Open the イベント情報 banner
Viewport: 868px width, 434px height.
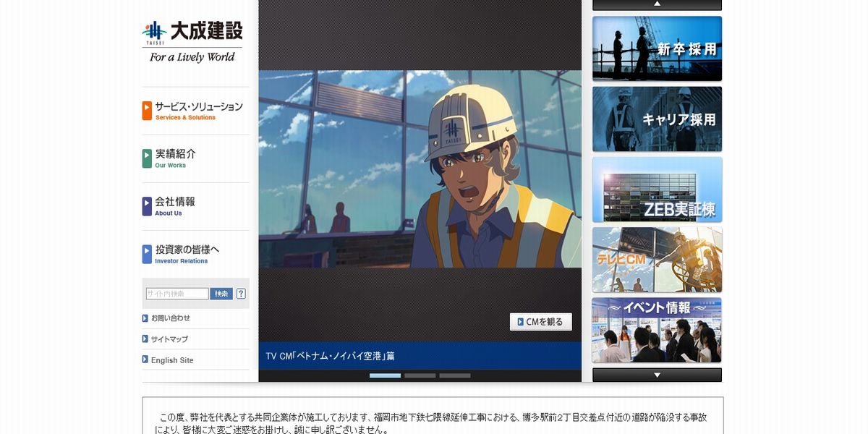[657, 330]
